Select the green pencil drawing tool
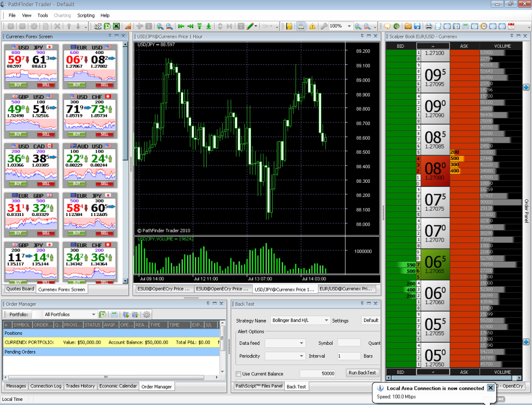 tap(250, 26)
